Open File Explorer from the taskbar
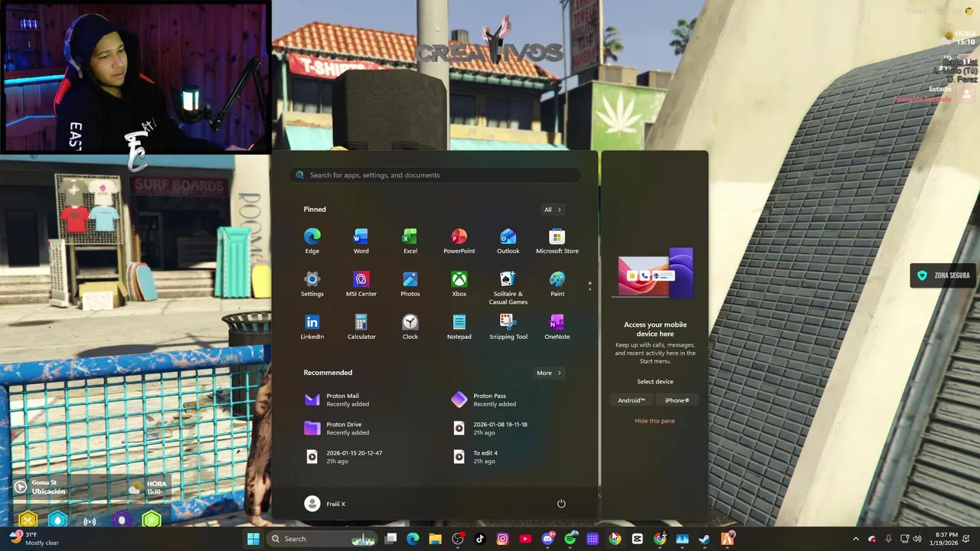980x551 pixels. point(435,539)
